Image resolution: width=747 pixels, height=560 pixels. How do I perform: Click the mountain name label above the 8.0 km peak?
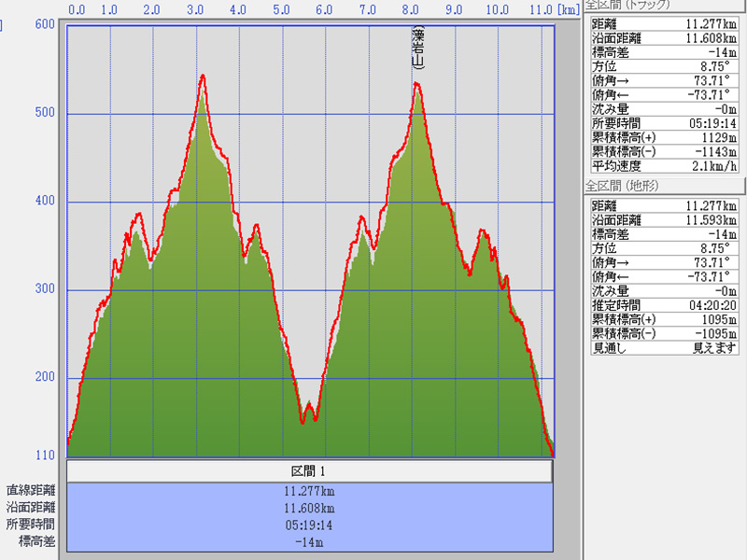coord(418,49)
